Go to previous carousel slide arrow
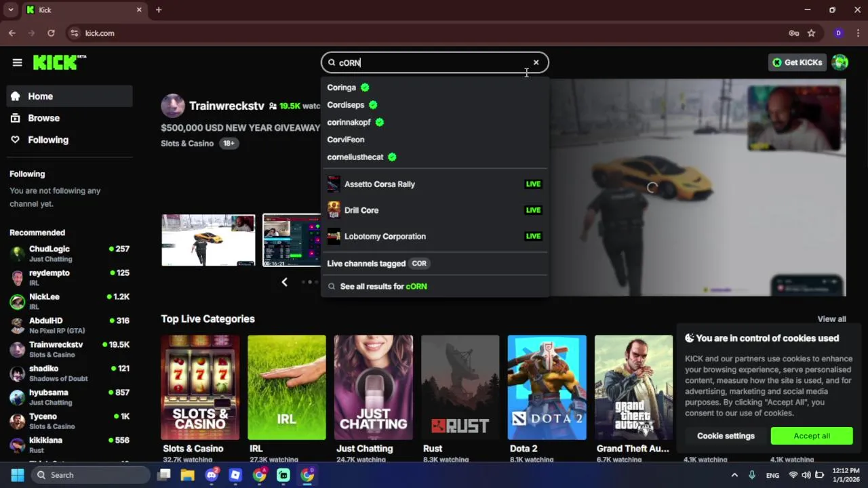868x488 pixels. point(285,282)
